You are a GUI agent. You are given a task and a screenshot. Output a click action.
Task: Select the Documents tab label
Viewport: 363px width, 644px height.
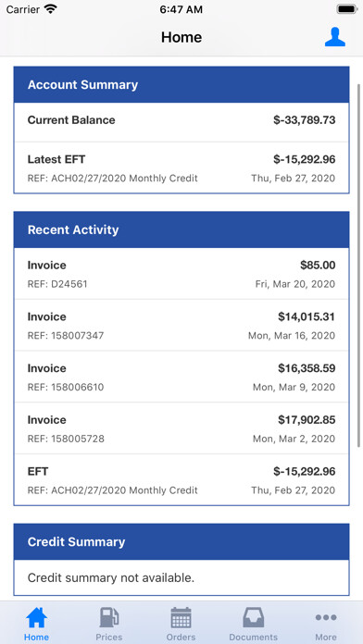coord(253,637)
